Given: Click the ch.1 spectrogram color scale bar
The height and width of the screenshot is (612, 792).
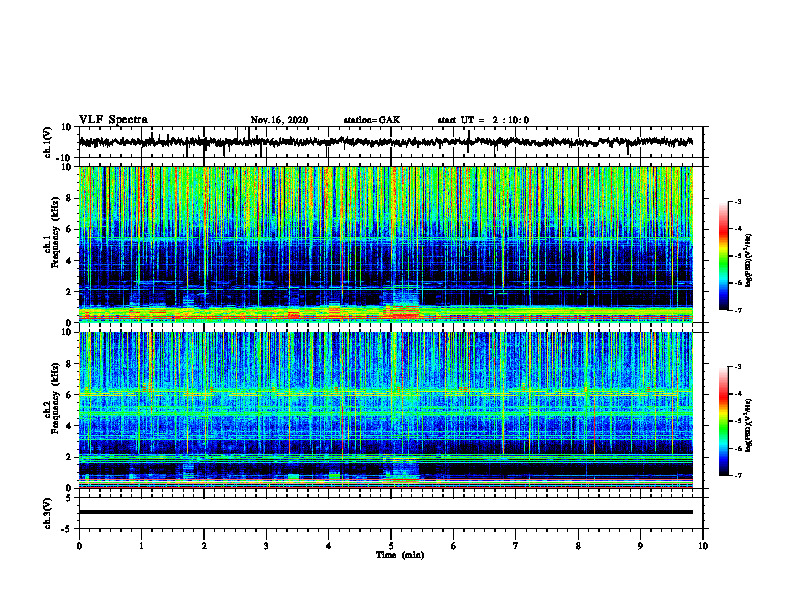Looking at the screenshot, I should point(723,256).
